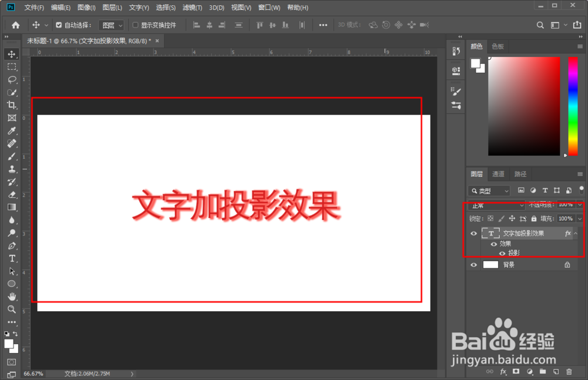Click the Home icon in options bar

tap(16, 25)
